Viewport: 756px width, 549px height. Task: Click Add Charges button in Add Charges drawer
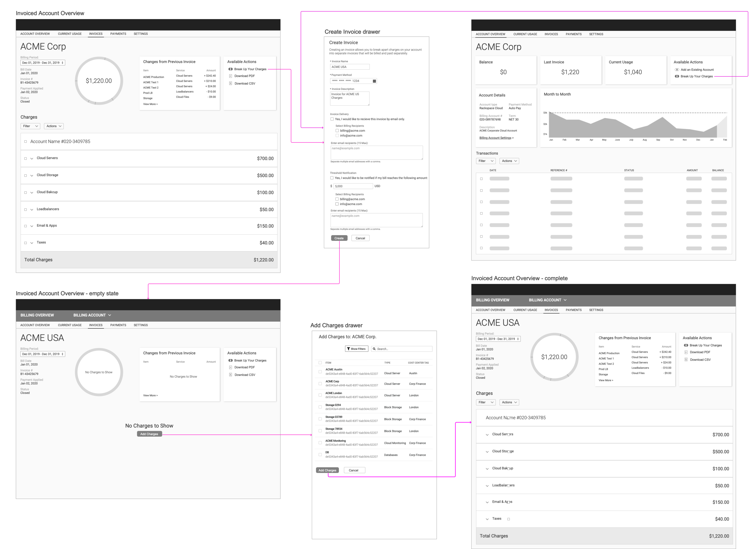tap(327, 470)
